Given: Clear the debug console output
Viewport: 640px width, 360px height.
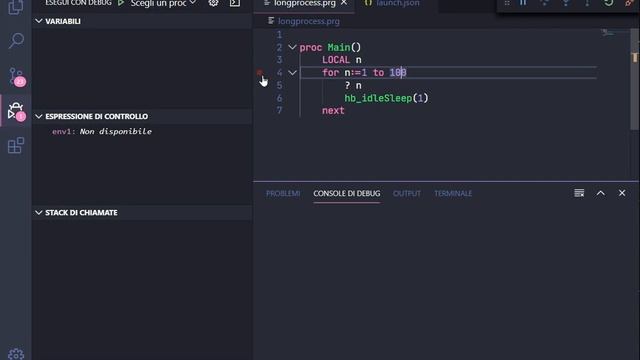Looking at the screenshot, I should (x=579, y=193).
